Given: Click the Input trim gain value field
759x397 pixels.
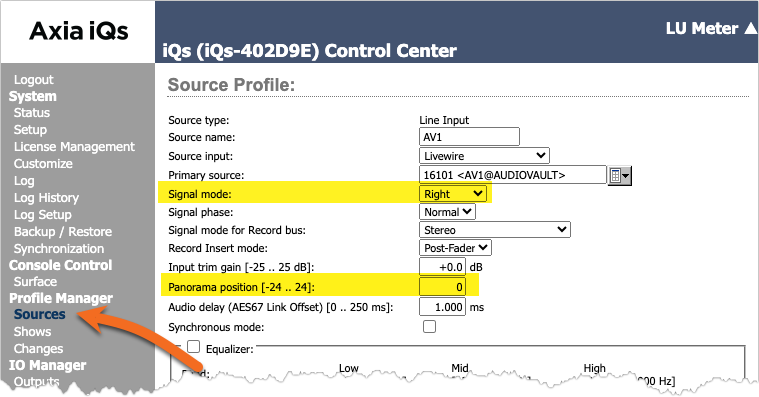Looking at the screenshot, I should click(x=442, y=267).
